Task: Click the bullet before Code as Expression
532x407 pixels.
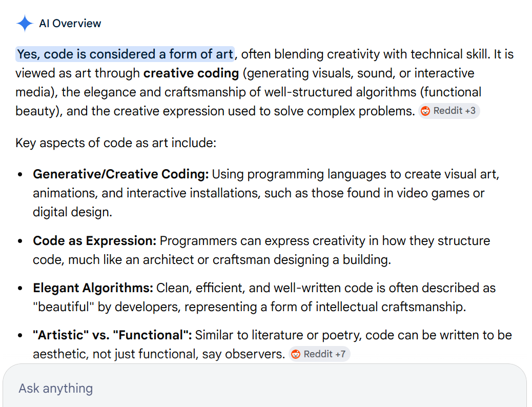Action: click(20, 241)
